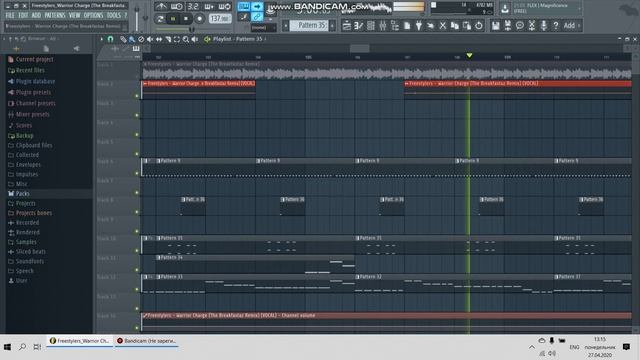Viewport: 640px width, 360px height.
Task: Mute Track 2 with its green light
Action: 137,96
